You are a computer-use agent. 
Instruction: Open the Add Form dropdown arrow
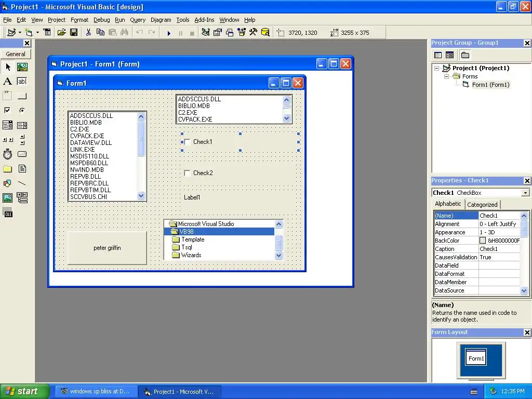(x=37, y=33)
